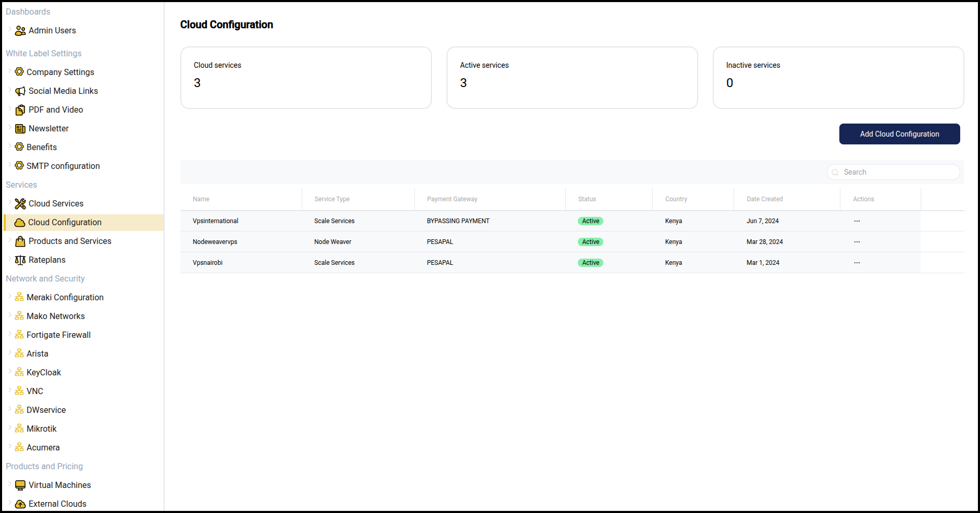This screenshot has height=513, width=980.
Task: Click Active badge in Nodeweavervps row
Action: 590,242
